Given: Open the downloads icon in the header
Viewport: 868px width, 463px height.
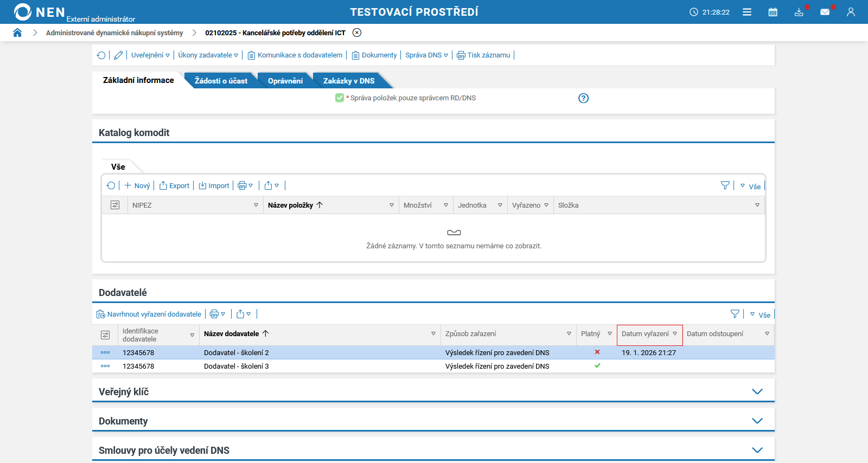Looking at the screenshot, I should pos(799,12).
